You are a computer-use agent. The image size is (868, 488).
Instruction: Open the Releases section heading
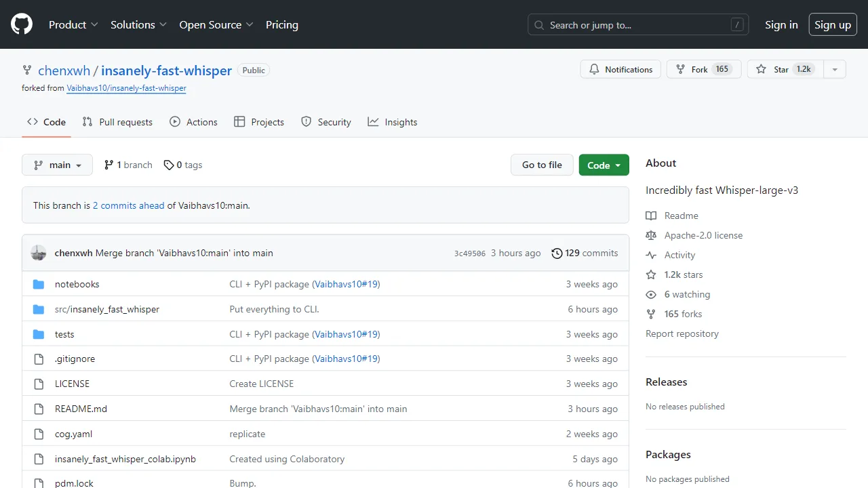(x=667, y=382)
